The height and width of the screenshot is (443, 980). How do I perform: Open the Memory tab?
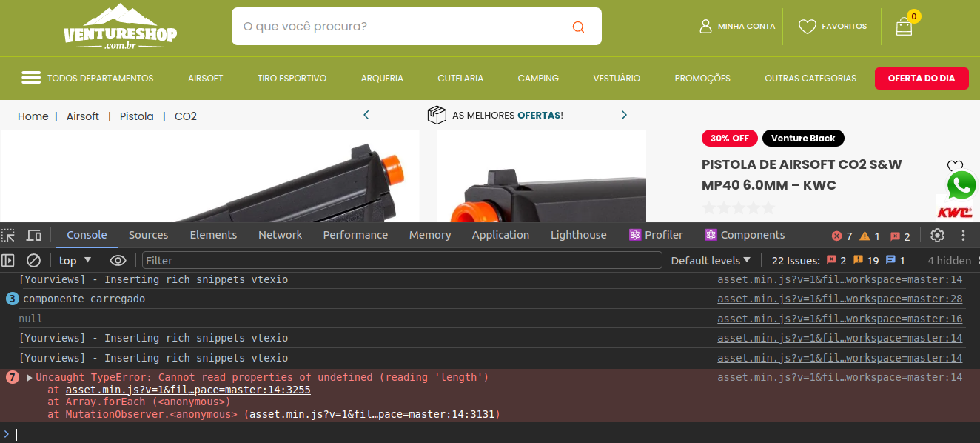pos(430,235)
